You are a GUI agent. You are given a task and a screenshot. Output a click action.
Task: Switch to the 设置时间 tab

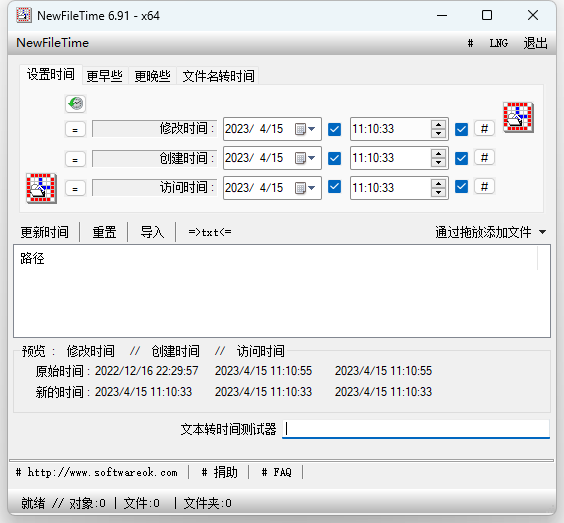click(x=51, y=74)
